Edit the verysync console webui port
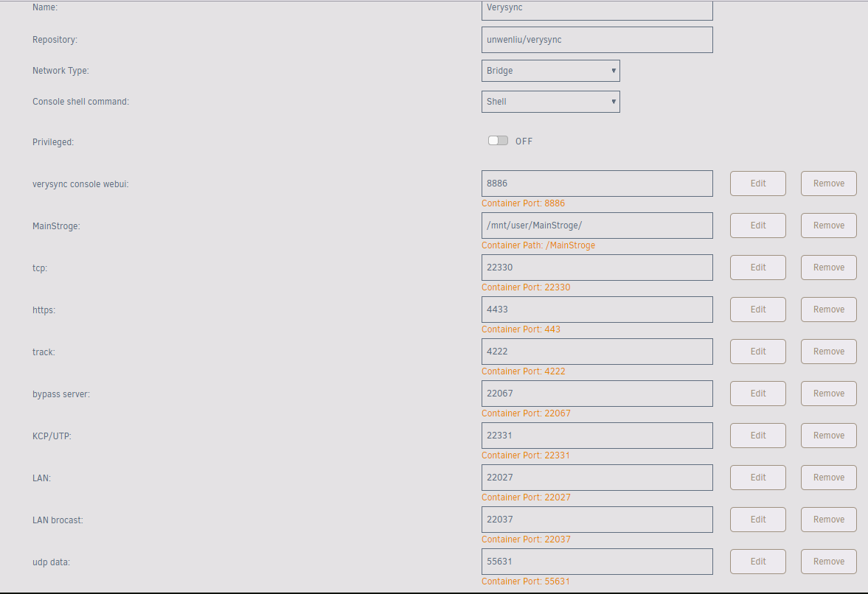Image resolution: width=868 pixels, height=594 pixels. pyautogui.click(x=757, y=184)
